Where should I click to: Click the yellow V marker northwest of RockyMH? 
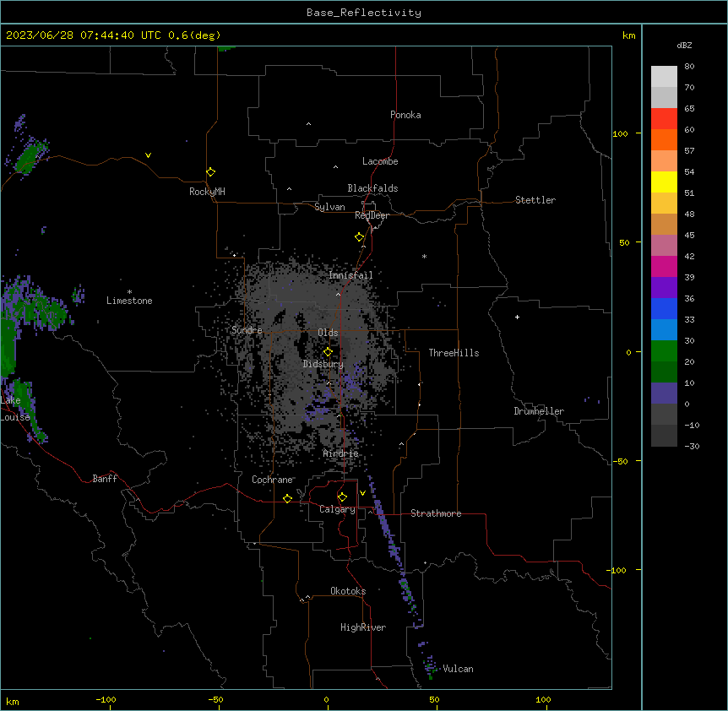coord(148,155)
